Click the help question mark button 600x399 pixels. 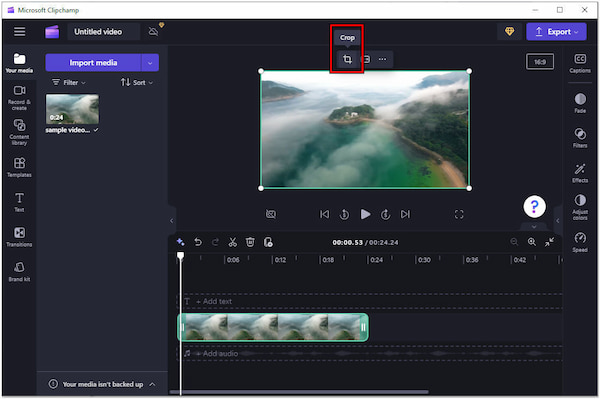point(534,207)
